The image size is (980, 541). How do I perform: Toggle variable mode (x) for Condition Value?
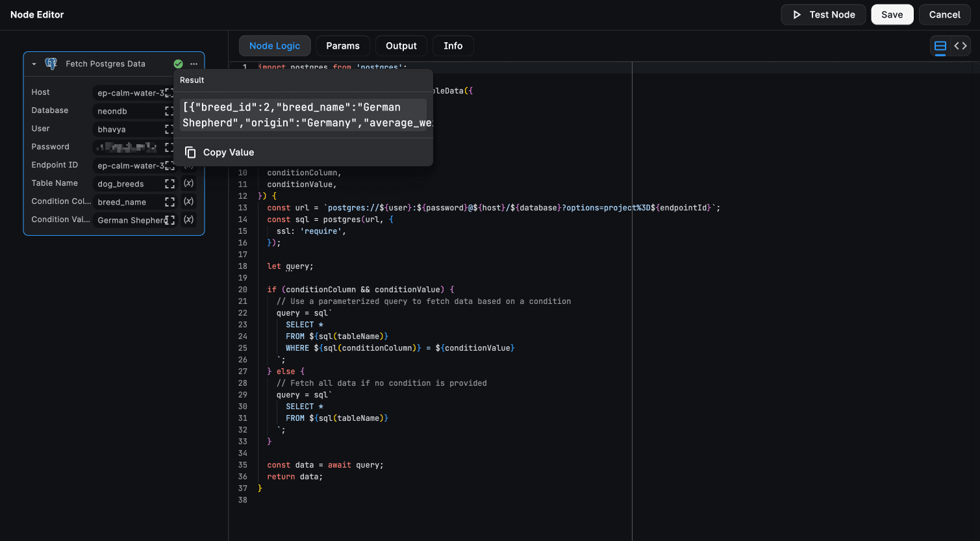188,220
